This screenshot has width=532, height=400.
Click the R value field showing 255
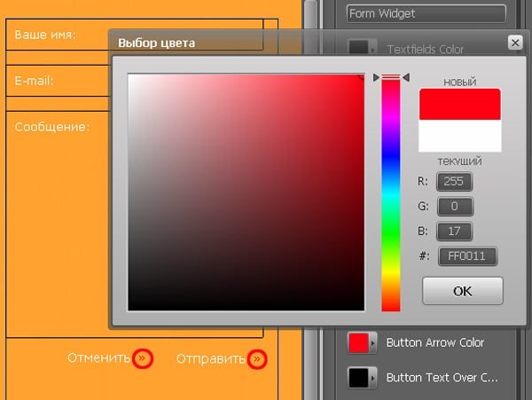(x=456, y=182)
